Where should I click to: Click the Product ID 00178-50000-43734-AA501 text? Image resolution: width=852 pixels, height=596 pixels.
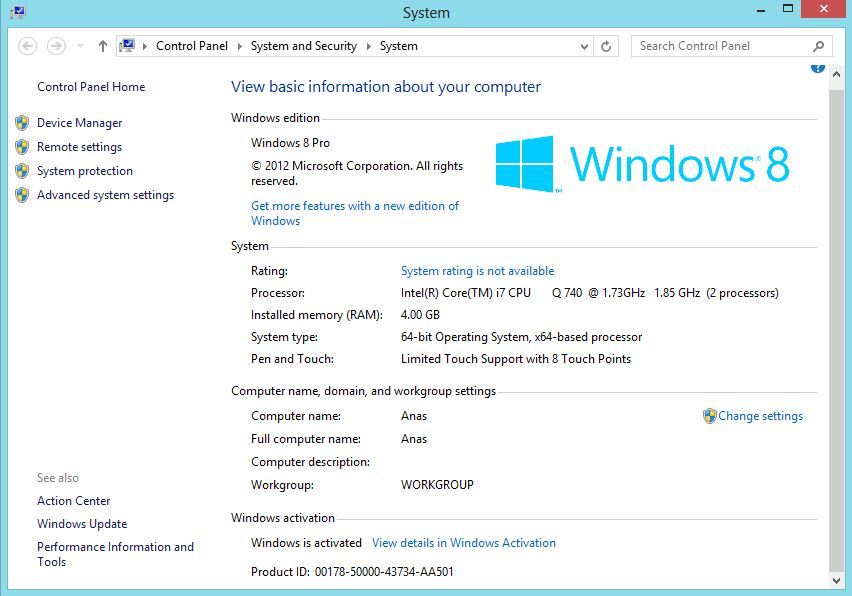pyautogui.click(x=352, y=572)
